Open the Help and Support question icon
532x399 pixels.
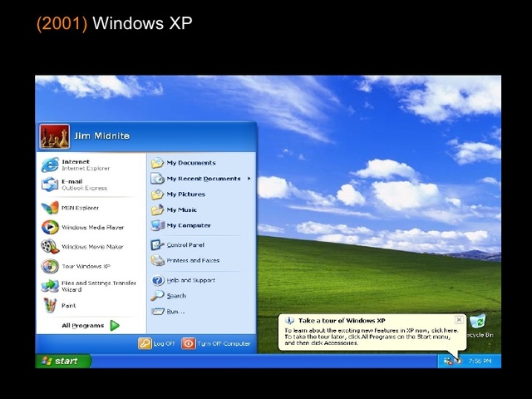[157, 280]
